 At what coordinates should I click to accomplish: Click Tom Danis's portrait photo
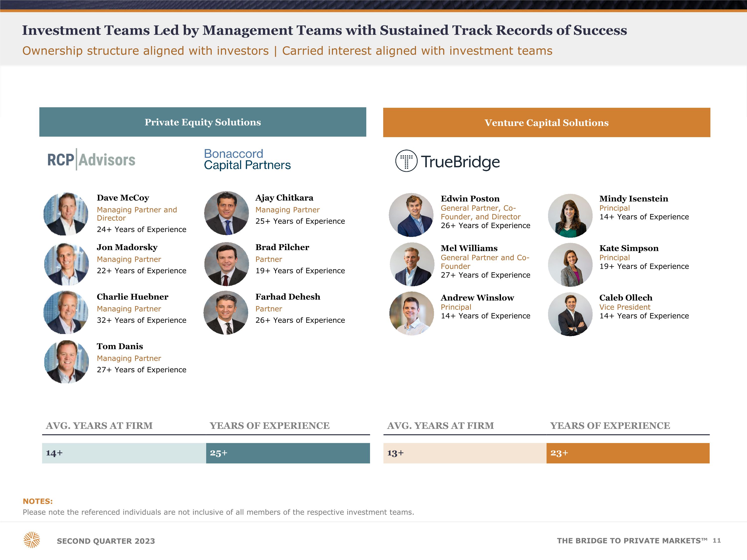coord(66,362)
